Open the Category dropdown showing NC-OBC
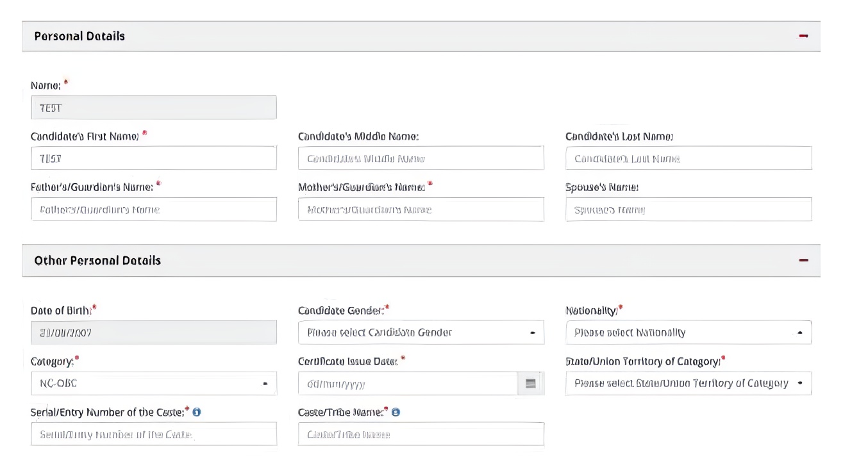Viewport: 868px width, 460px height. point(153,384)
